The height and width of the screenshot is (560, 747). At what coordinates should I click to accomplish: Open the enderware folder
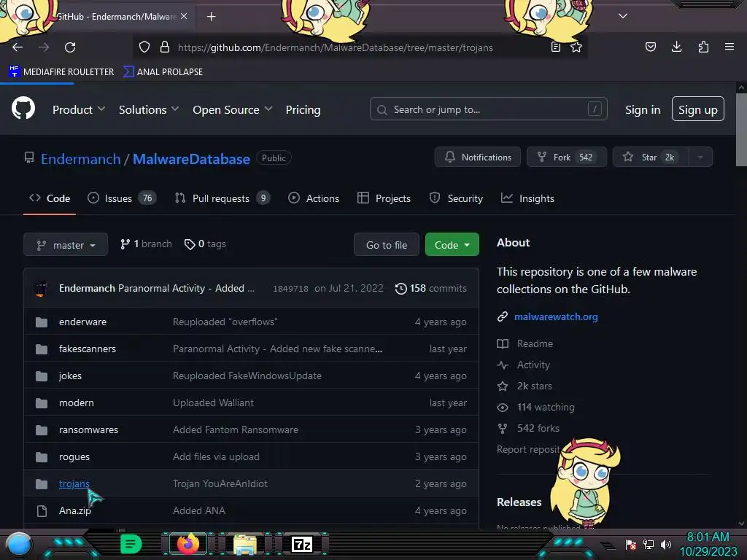[82, 322]
